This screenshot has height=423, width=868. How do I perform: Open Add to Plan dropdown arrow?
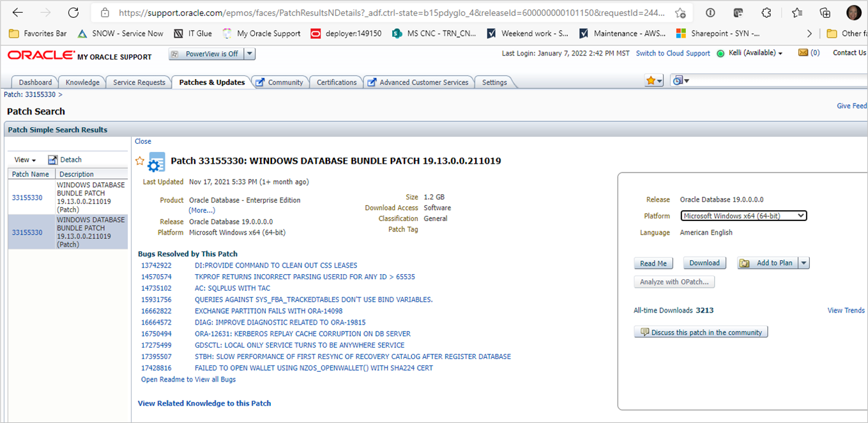pyautogui.click(x=804, y=263)
